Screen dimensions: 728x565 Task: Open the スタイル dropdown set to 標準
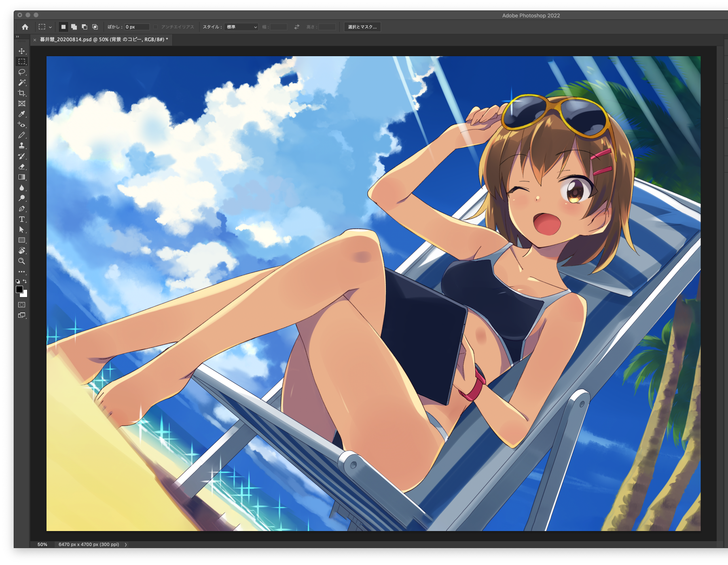click(241, 27)
